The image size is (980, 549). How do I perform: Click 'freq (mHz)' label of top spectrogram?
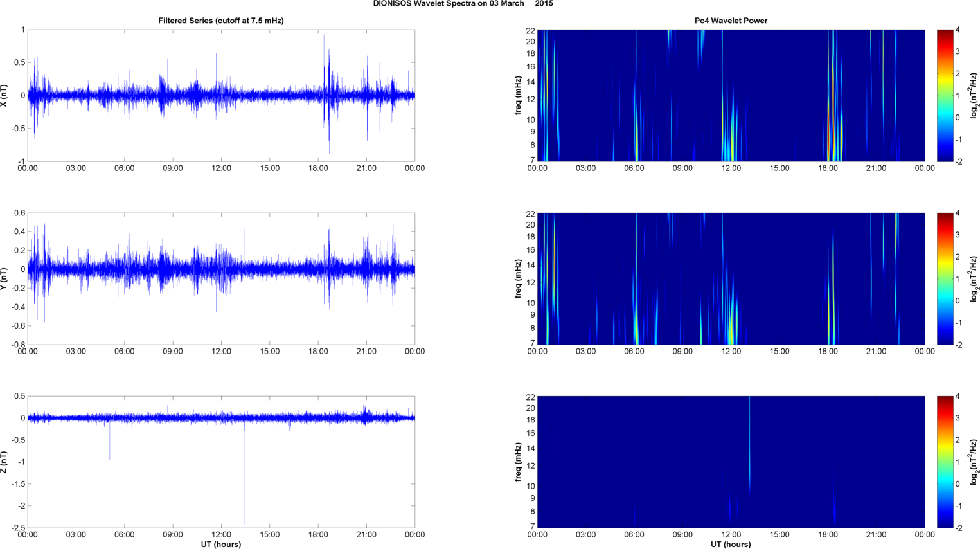[x=518, y=95]
